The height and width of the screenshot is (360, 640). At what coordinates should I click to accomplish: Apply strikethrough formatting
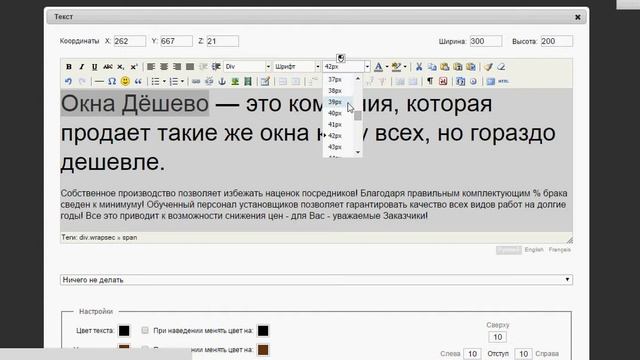pos(108,67)
